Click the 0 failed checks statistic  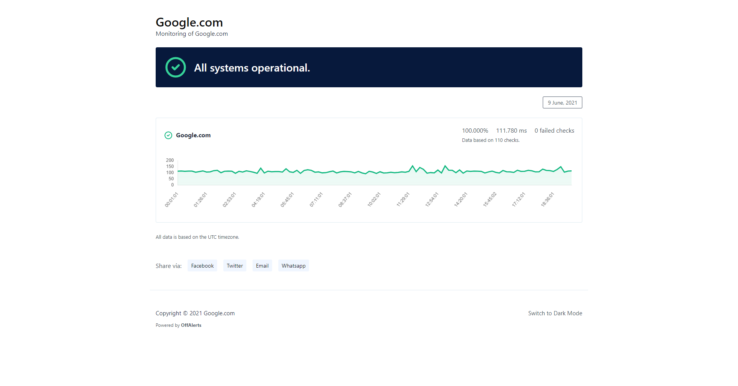click(x=554, y=130)
